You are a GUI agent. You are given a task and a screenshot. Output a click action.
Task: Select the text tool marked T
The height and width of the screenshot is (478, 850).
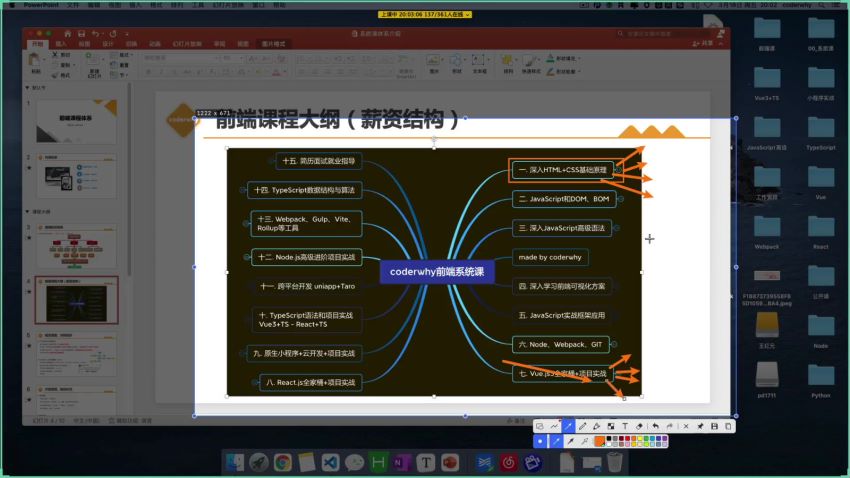coord(626,426)
